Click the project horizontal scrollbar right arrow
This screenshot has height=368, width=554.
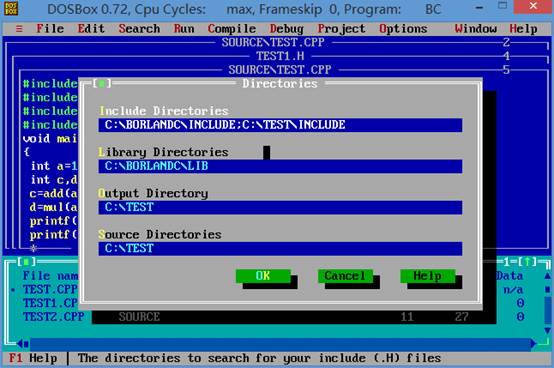coord(534,344)
